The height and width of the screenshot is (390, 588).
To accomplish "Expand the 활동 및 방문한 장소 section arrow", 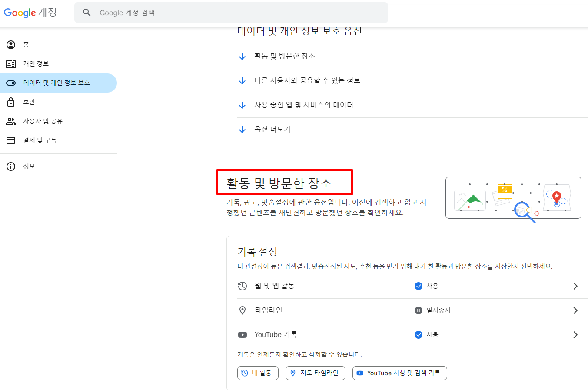I will point(243,56).
